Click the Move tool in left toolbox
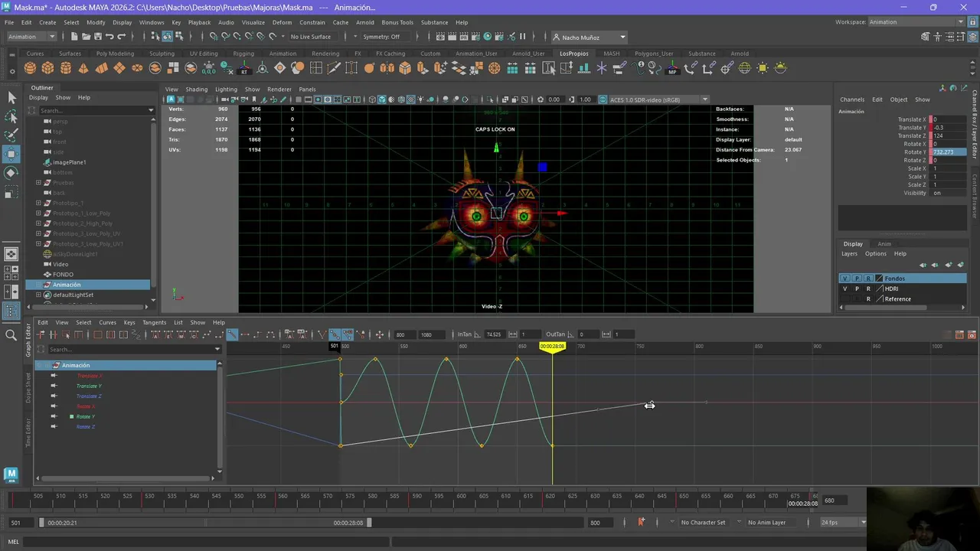The width and height of the screenshot is (980, 551). 11,154
